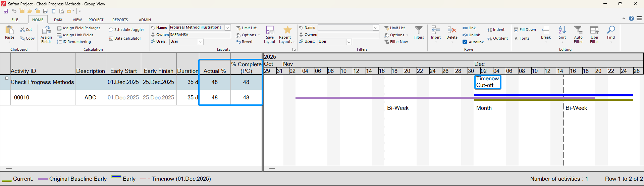The width and height of the screenshot is (644, 186).
Task: Click the Auto Filter icon
Action: [x=578, y=30]
